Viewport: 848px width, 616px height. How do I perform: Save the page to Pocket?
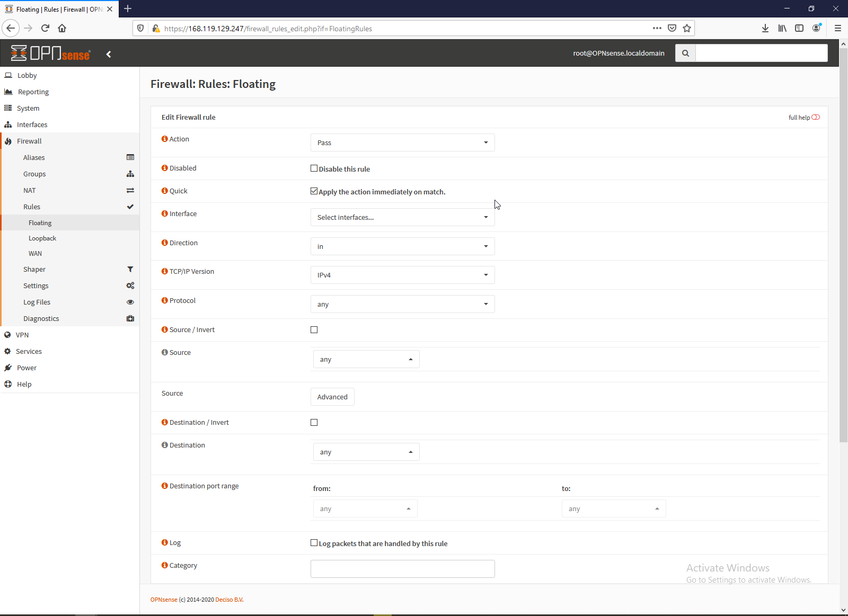(672, 28)
